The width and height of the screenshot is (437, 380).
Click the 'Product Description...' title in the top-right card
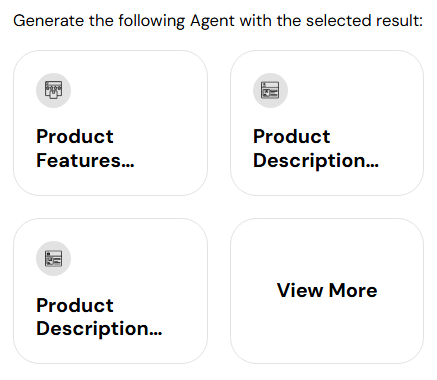pos(316,149)
